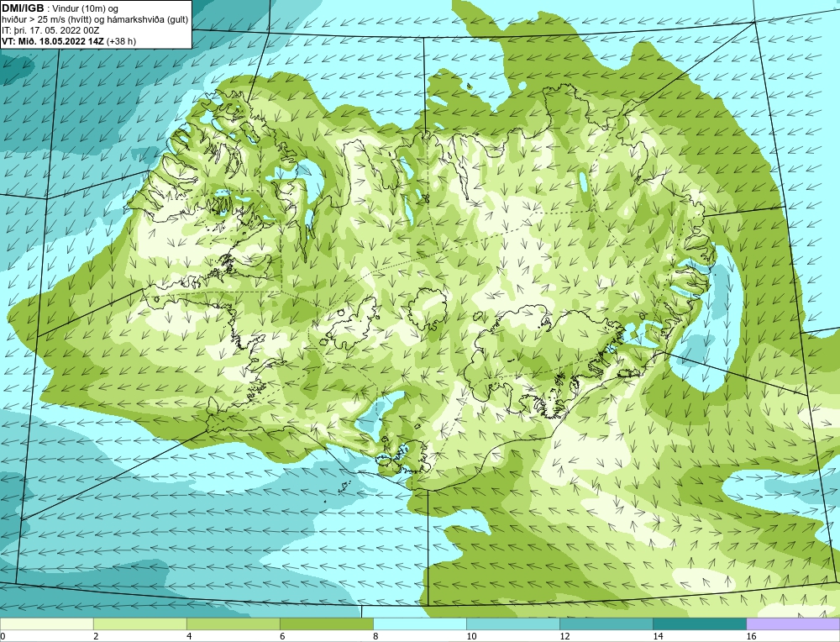Click the legend label '16'
Viewport: 840px width, 642px height.
(x=751, y=636)
